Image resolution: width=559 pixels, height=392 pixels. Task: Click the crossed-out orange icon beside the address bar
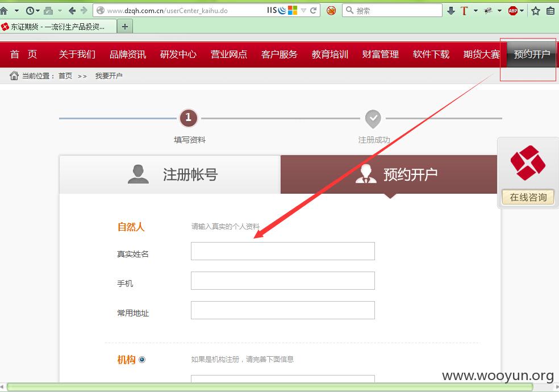point(331,11)
